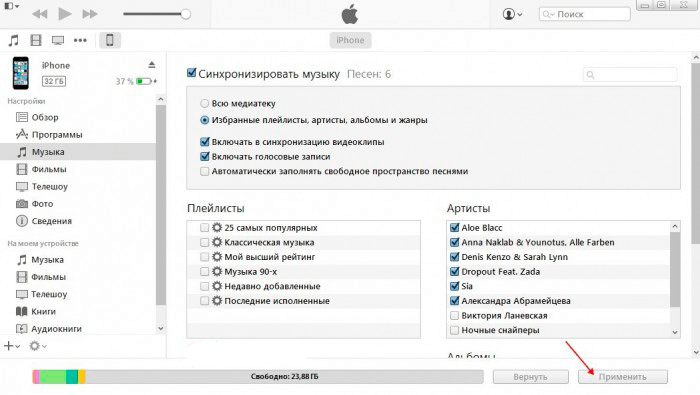This screenshot has height=395, width=700.
Task: Uncheck artist Aloe Blacc
Action: [x=454, y=228]
